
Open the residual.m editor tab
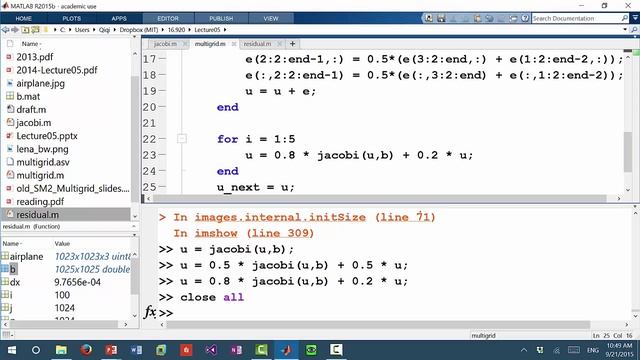coord(257,44)
